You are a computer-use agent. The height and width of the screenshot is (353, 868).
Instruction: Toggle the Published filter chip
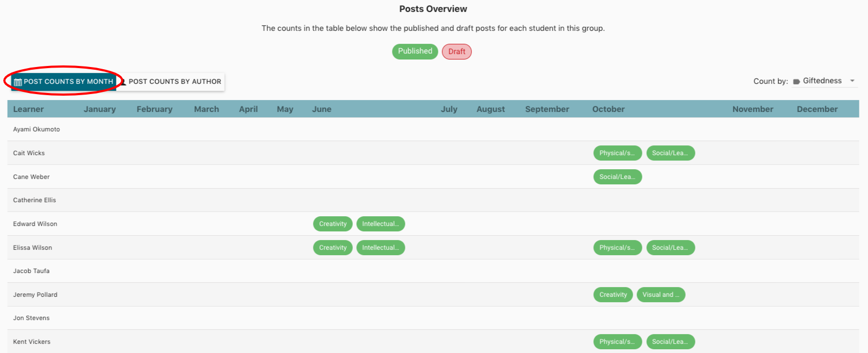(x=415, y=51)
